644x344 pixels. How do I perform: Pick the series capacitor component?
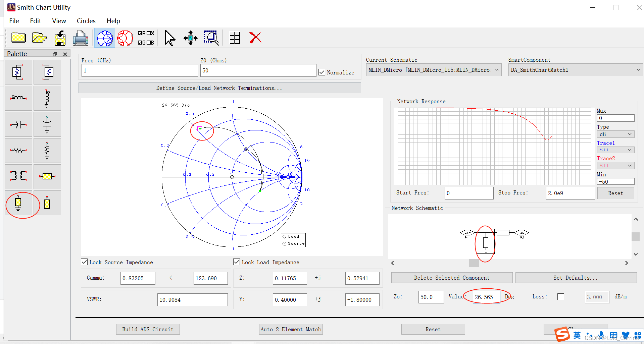18,124
